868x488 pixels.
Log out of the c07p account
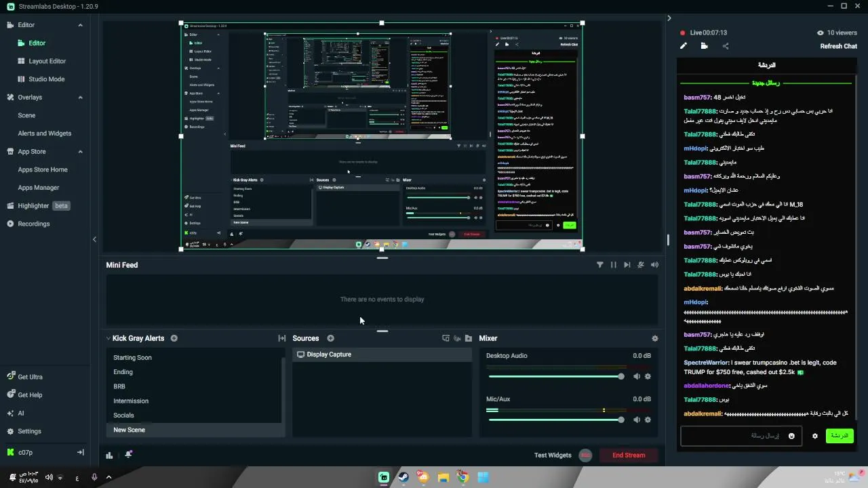(80, 452)
